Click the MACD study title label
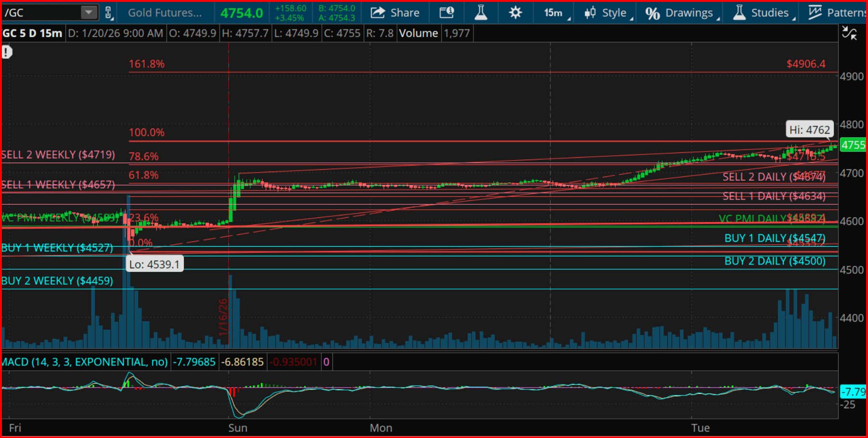This screenshot has height=438, width=868. tap(85, 362)
